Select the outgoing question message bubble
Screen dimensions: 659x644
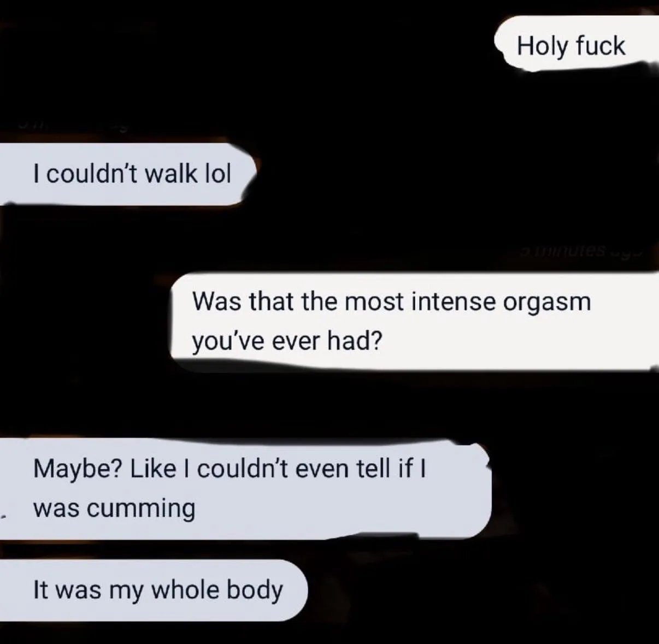pyautogui.click(x=414, y=322)
